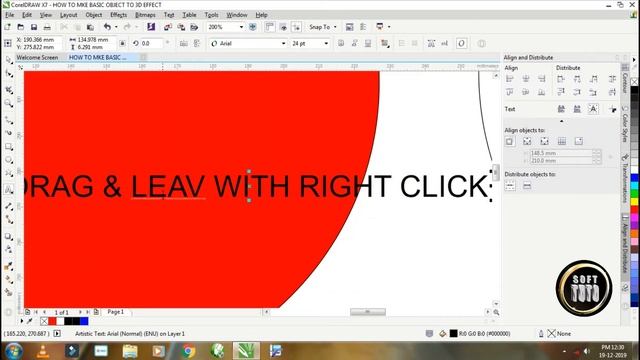Screen dimensions: 640x360
Task: Open the Effects menu
Action: click(118, 15)
